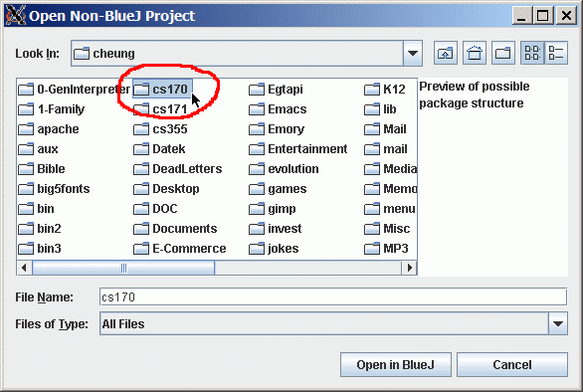Click the scrollbar left arrow
583x392 pixels.
coord(25,268)
